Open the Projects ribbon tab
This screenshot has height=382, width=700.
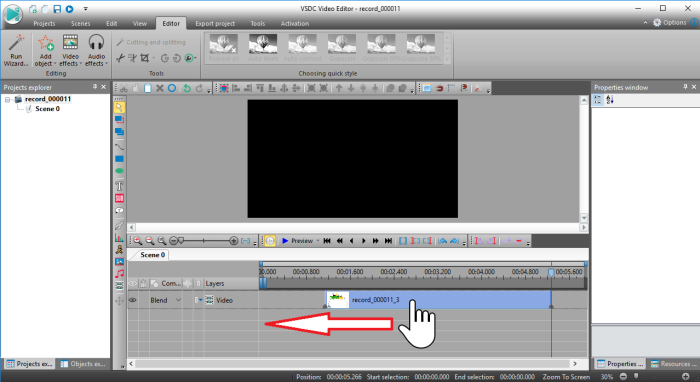pos(44,23)
